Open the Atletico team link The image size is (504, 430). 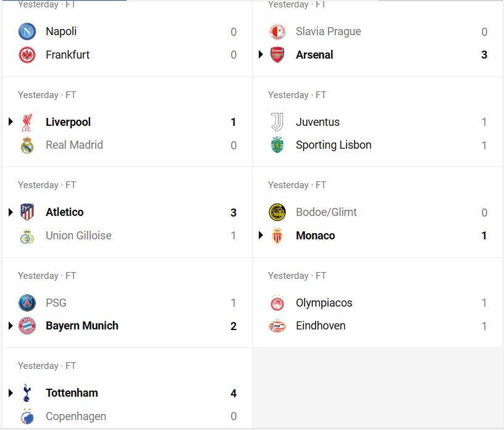[x=64, y=212]
